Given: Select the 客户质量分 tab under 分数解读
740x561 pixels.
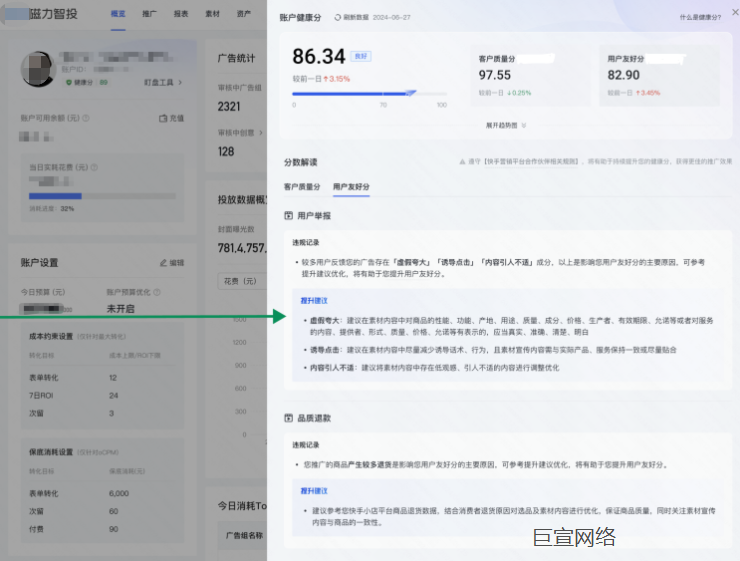Looking at the screenshot, I should 302,187.
